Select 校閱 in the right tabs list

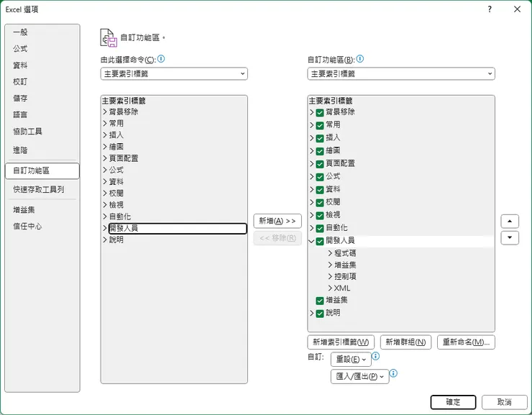pos(333,202)
